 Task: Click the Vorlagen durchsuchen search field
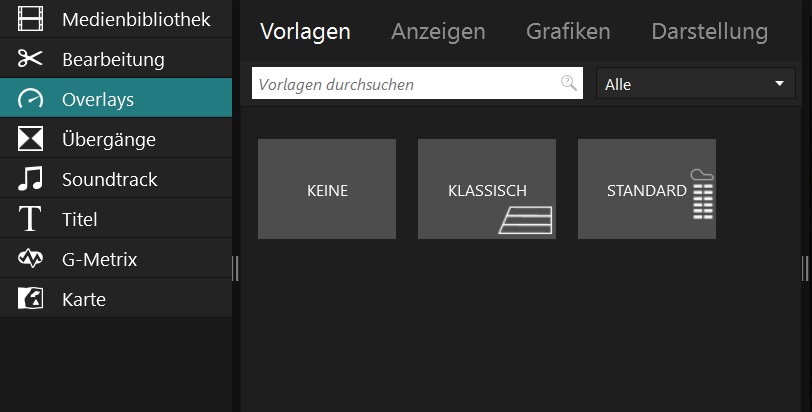[x=417, y=83]
